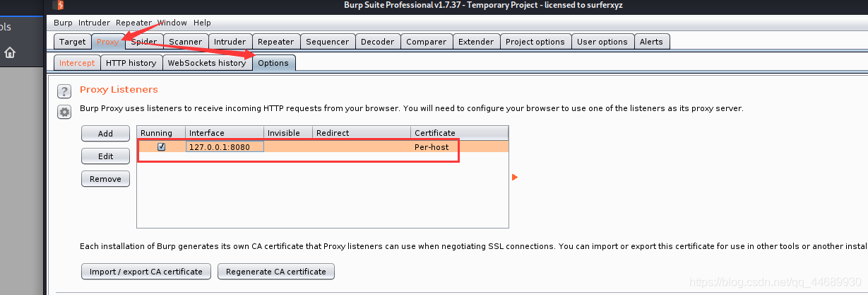Switch to the Spider tab

coord(144,42)
